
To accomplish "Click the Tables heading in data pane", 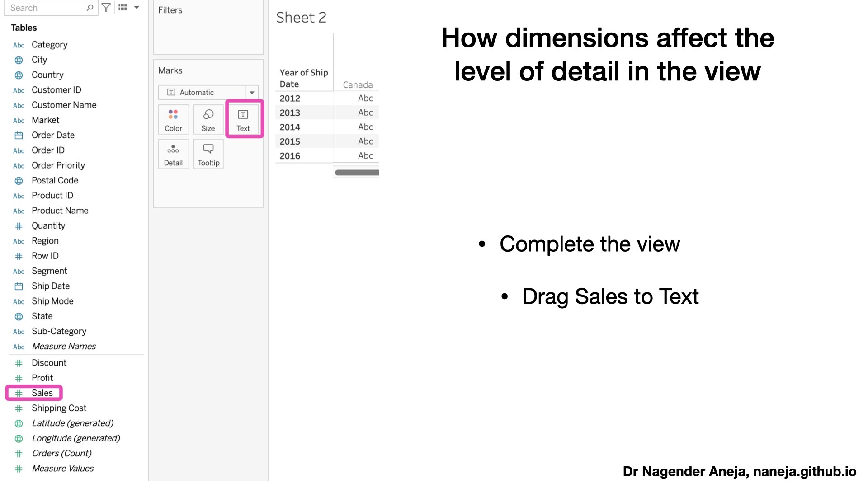I will 24,28.
